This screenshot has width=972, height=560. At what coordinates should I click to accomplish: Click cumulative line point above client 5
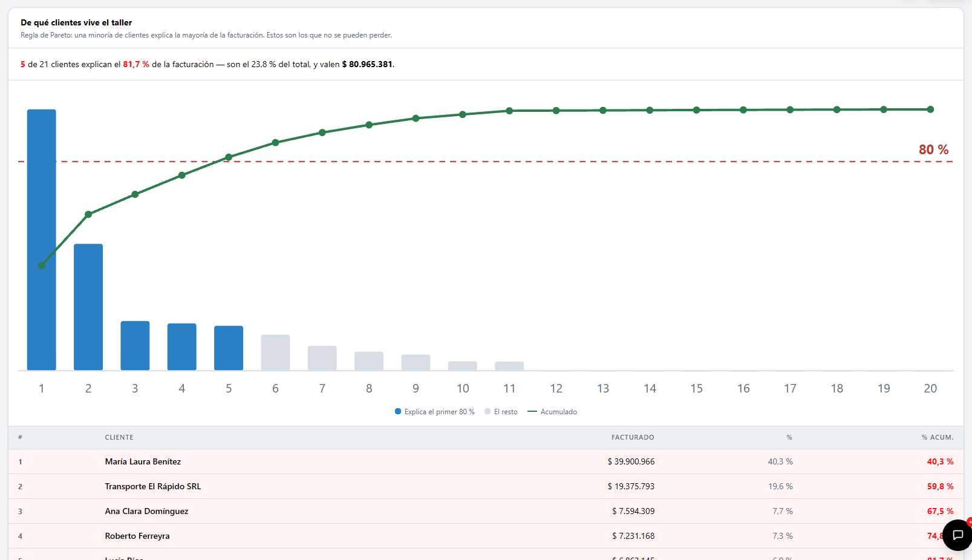pyautogui.click(x=229, y=157)
